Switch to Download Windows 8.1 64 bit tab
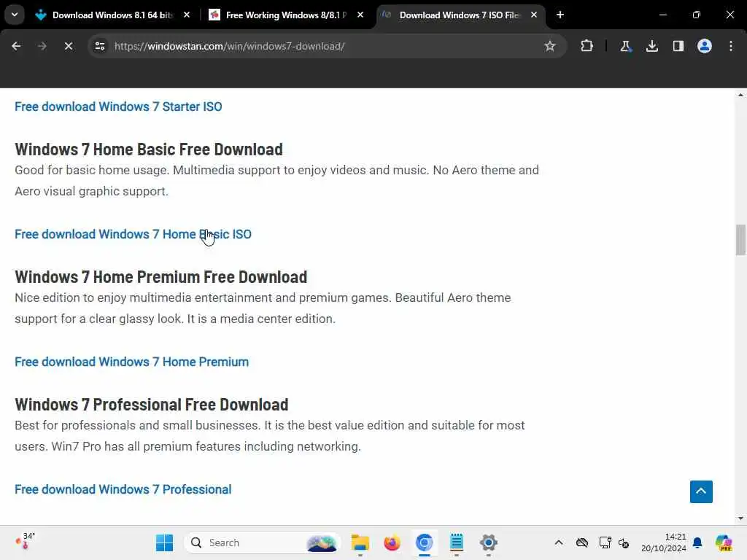 click(x=112, y=15)
